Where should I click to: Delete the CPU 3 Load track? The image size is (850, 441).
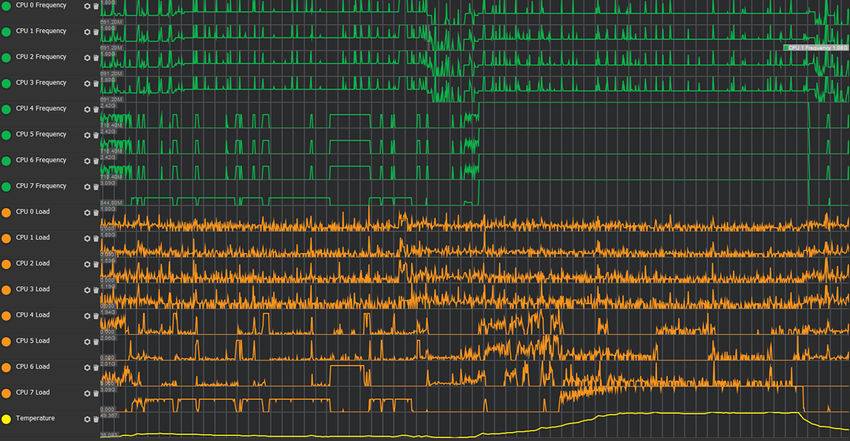pyautogui.click(x=95, y=289)
